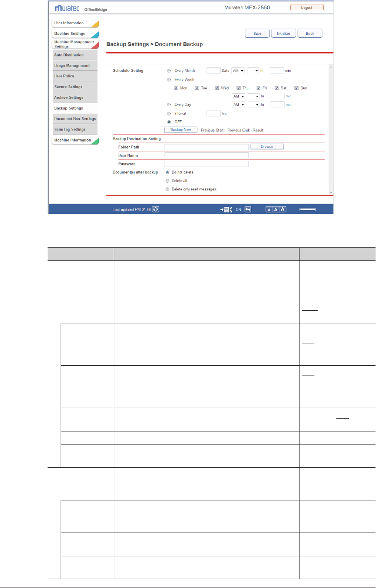Click the Every Week min input field
The image size is (376, 588).
277,96
